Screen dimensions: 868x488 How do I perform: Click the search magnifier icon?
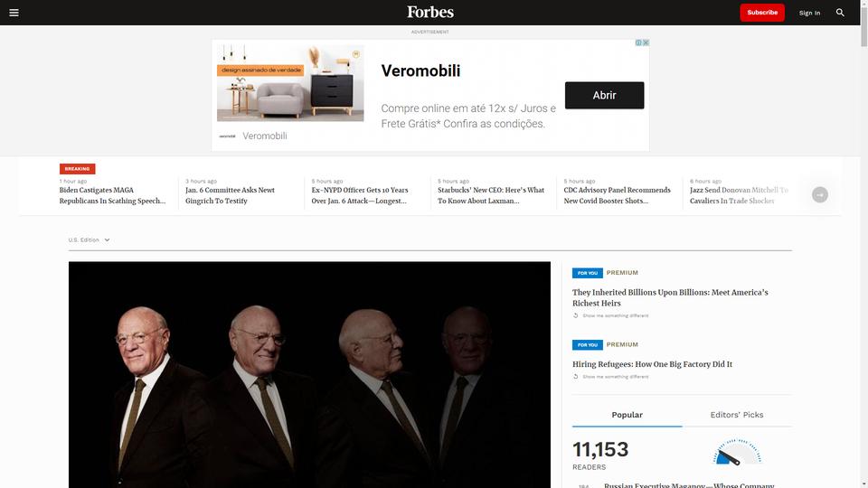tap(840, 12)
